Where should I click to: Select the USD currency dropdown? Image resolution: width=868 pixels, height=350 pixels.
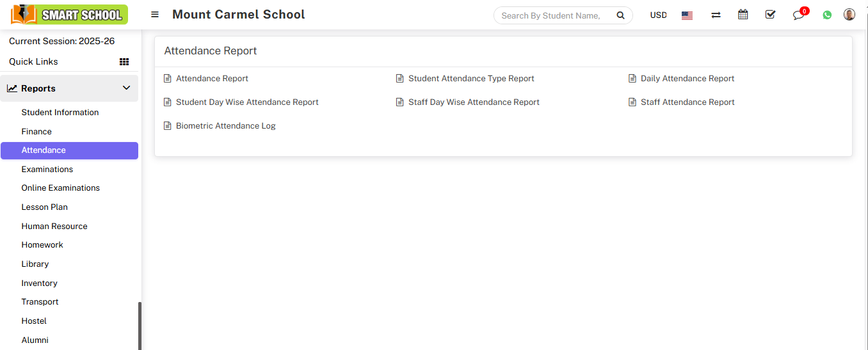[x=658, y=15]
